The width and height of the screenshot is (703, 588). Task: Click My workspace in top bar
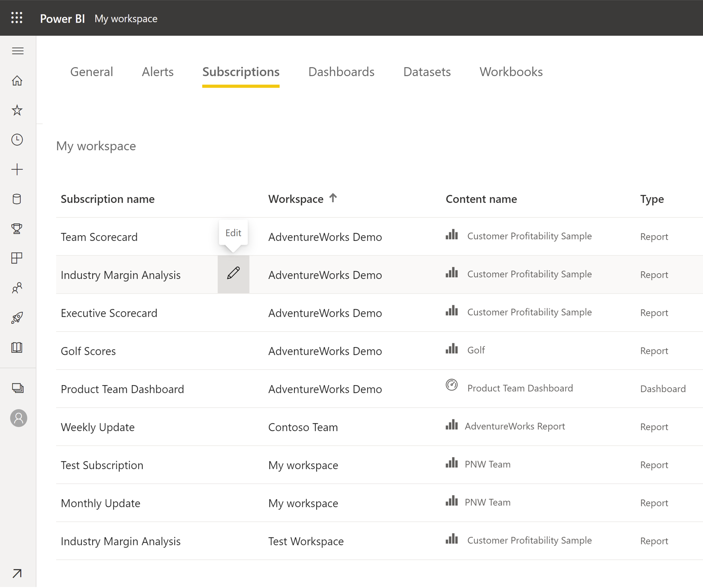pos(126,19)
